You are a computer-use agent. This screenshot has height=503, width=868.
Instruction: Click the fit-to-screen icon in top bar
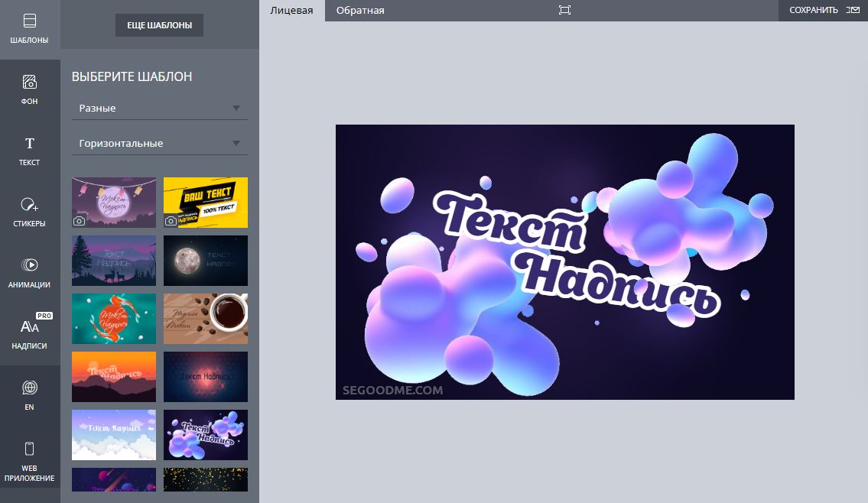point(564,10)
